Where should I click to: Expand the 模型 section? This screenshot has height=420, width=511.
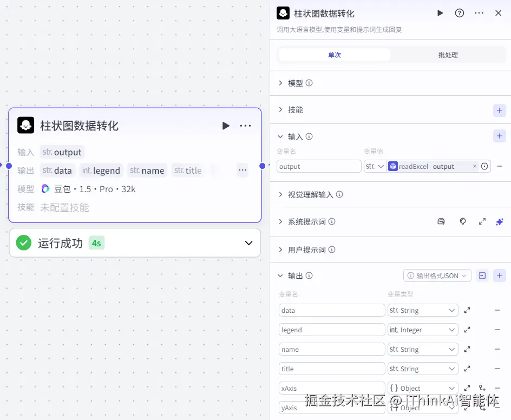296,83
